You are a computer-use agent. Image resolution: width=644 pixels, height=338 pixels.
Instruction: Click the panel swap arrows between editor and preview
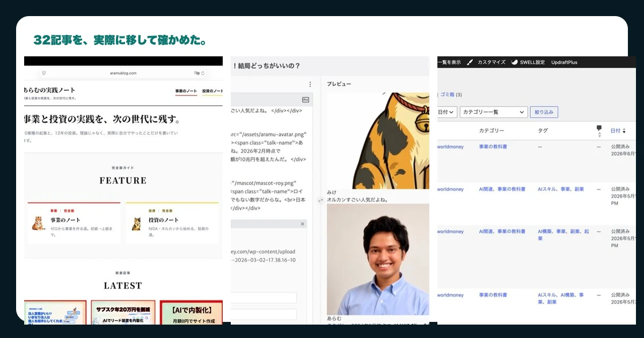point(320,200)
